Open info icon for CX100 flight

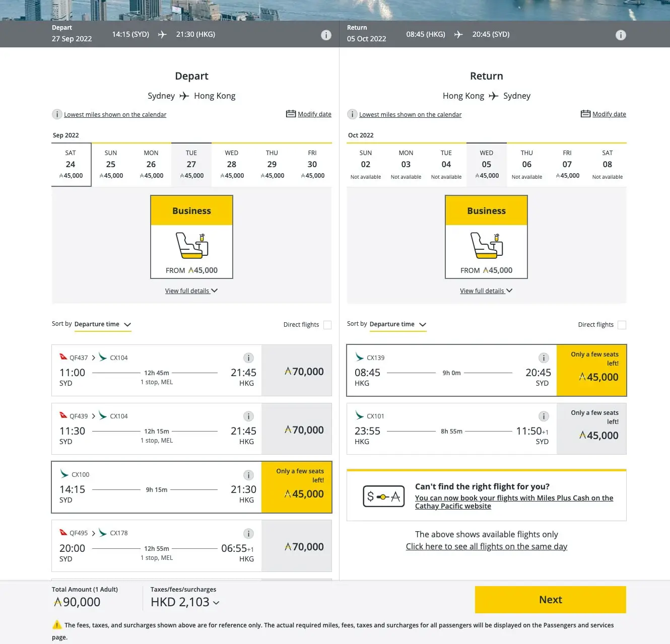(x=248, y=475)
